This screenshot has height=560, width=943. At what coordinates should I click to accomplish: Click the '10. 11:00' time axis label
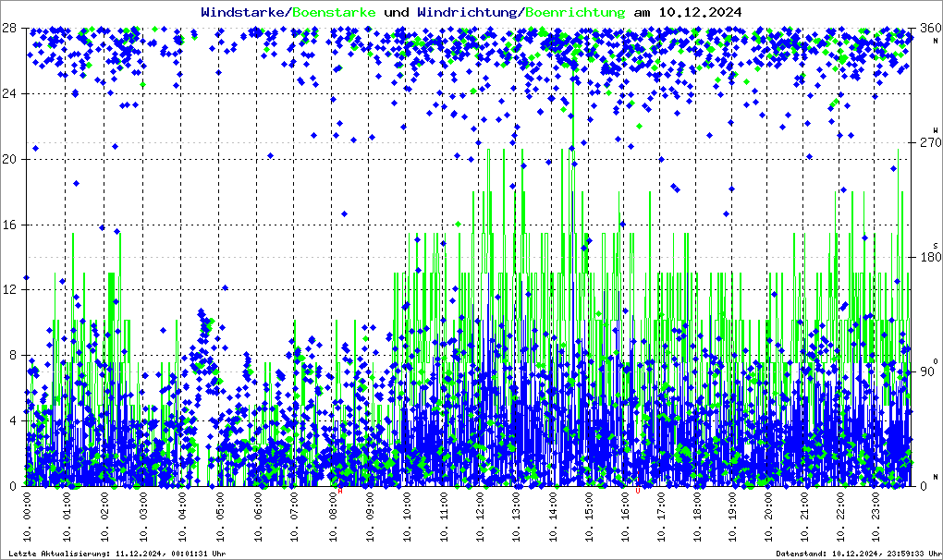point(443,517)
